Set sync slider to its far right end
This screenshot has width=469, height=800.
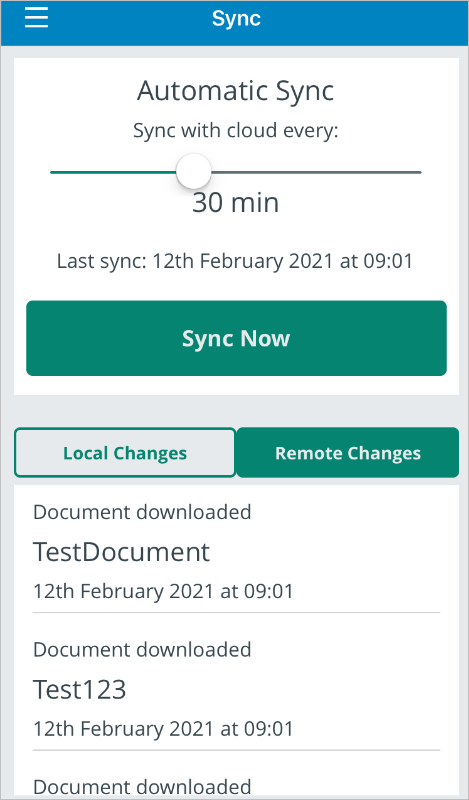pos(420,172)
